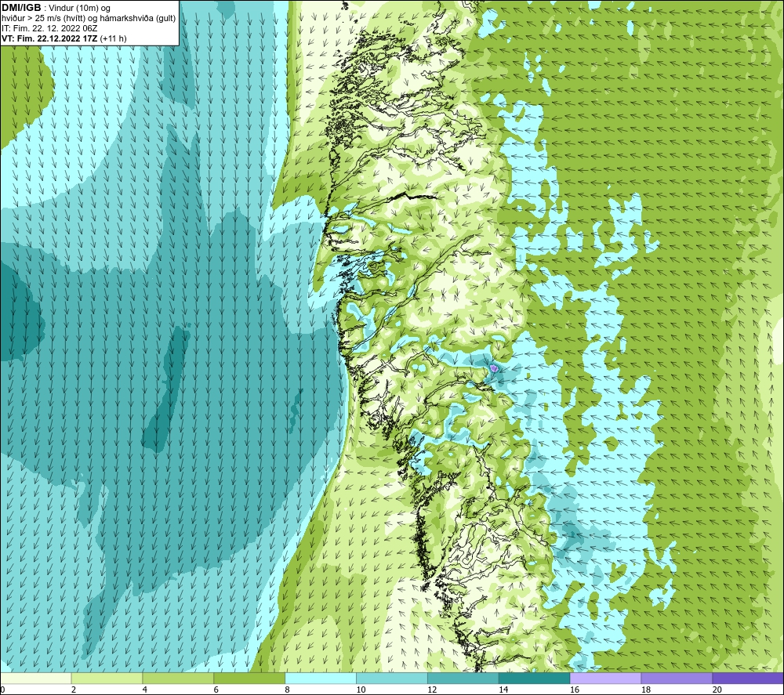Click the DMI/IGB title text

(21, 8)
